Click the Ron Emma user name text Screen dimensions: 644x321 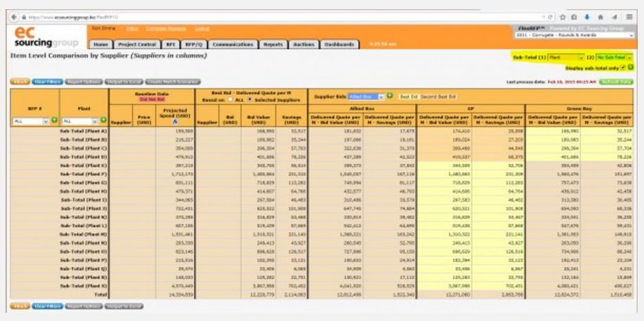[x=103, y=29]
